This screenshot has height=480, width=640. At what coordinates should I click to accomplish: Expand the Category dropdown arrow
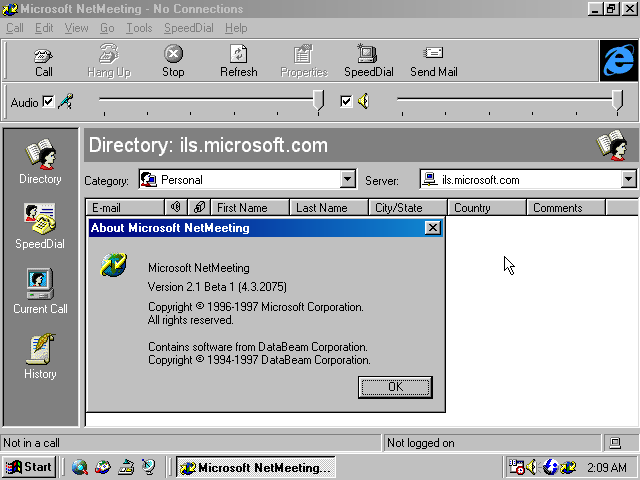(347, 179)
